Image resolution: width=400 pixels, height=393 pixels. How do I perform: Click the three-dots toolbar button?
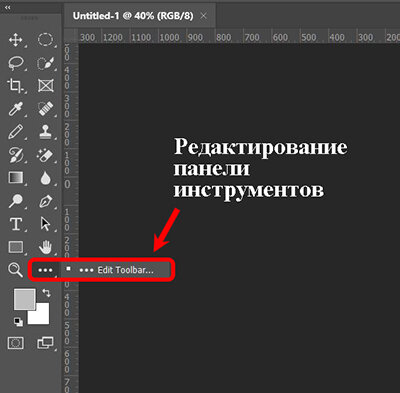[45, 270]
